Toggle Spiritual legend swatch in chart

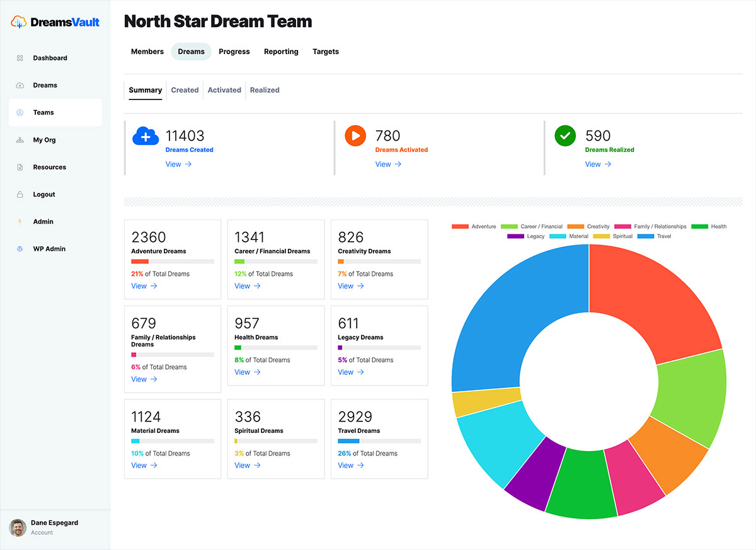click(601, 236)
